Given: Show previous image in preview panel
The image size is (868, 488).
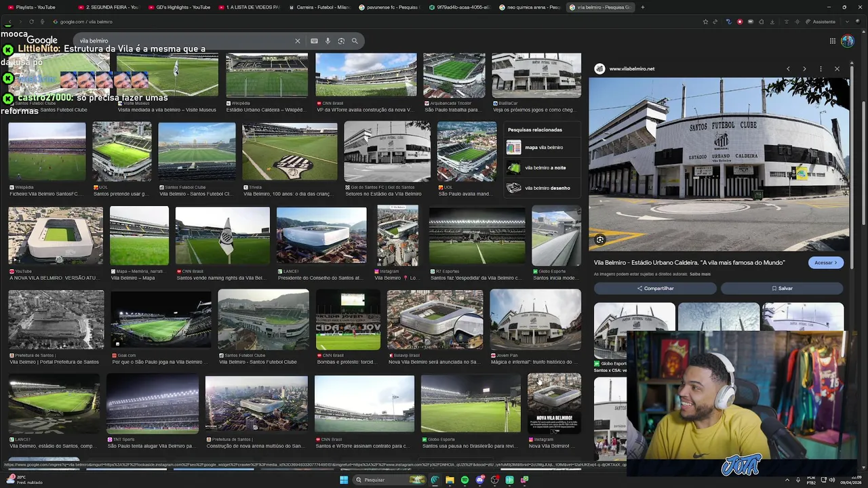Looking at the screenshot, I should click(x=788, y=68).
